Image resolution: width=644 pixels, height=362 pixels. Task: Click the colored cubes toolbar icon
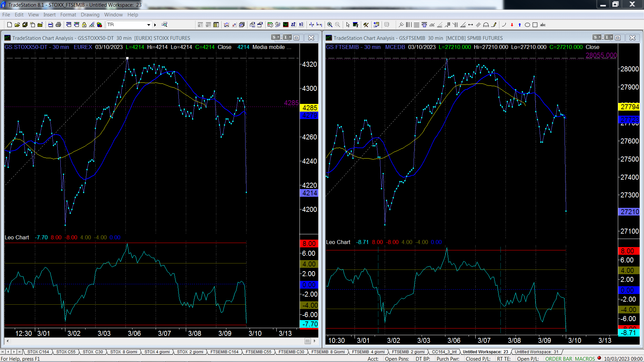click(x=99, y=25)
